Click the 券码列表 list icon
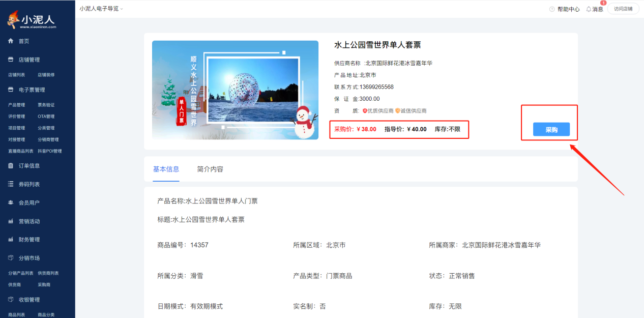Screen dimensions: 644x318 [x=11, y=184]
